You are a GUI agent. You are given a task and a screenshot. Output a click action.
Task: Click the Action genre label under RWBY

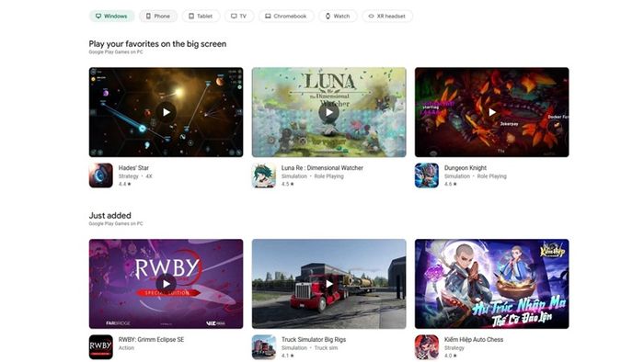126,347
